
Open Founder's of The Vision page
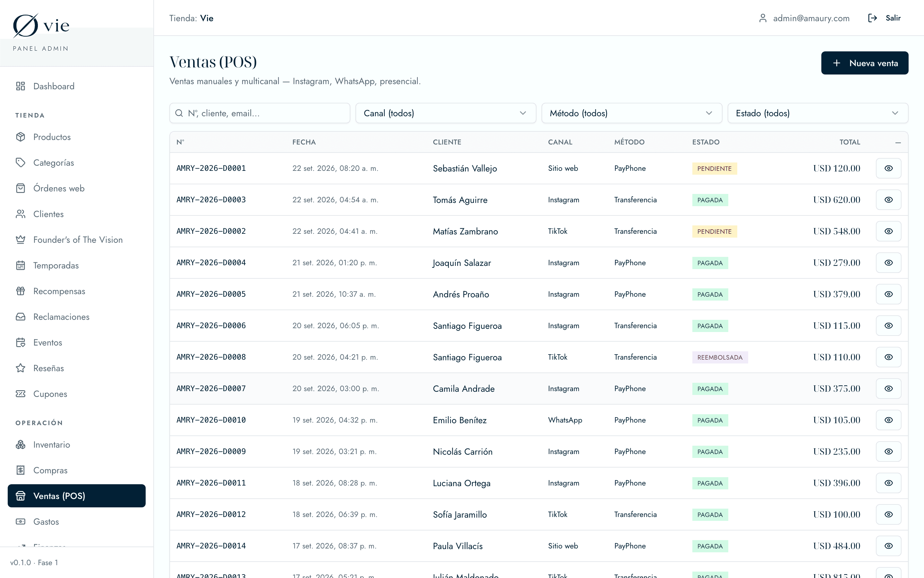click(x=77, y=240)
